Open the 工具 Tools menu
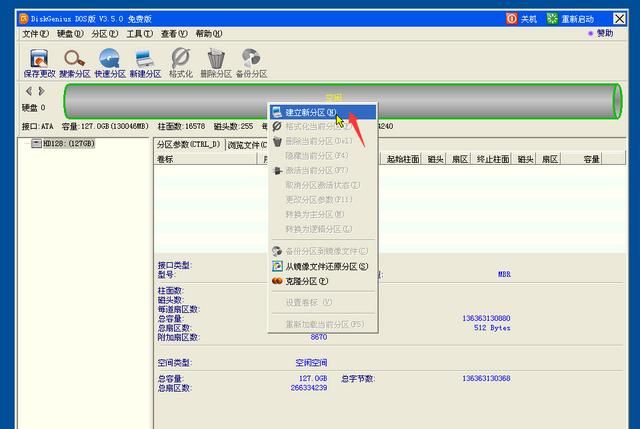The image size is (640, 429). [139, 34]
